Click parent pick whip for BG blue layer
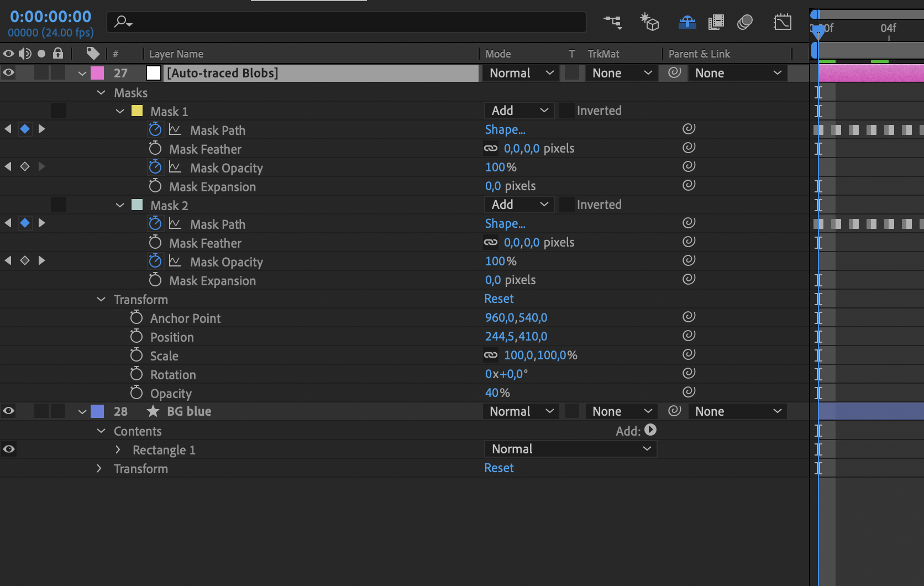The image size is (924, 586). [673, 411]
